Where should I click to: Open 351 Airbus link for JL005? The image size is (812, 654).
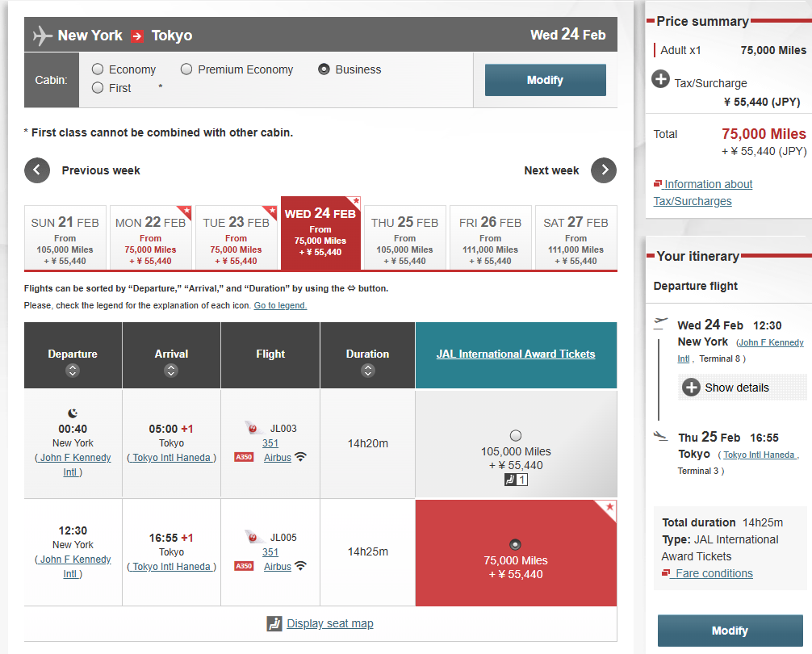coord(277,560)
